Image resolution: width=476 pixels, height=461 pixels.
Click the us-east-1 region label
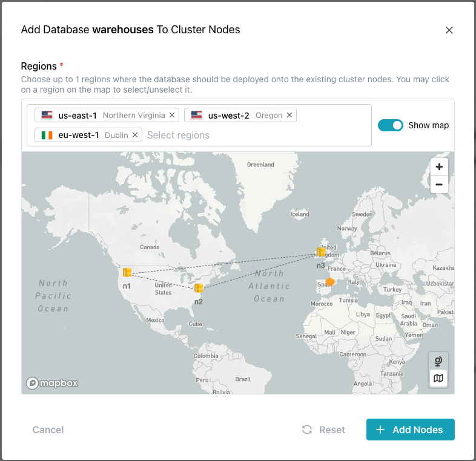78,116
